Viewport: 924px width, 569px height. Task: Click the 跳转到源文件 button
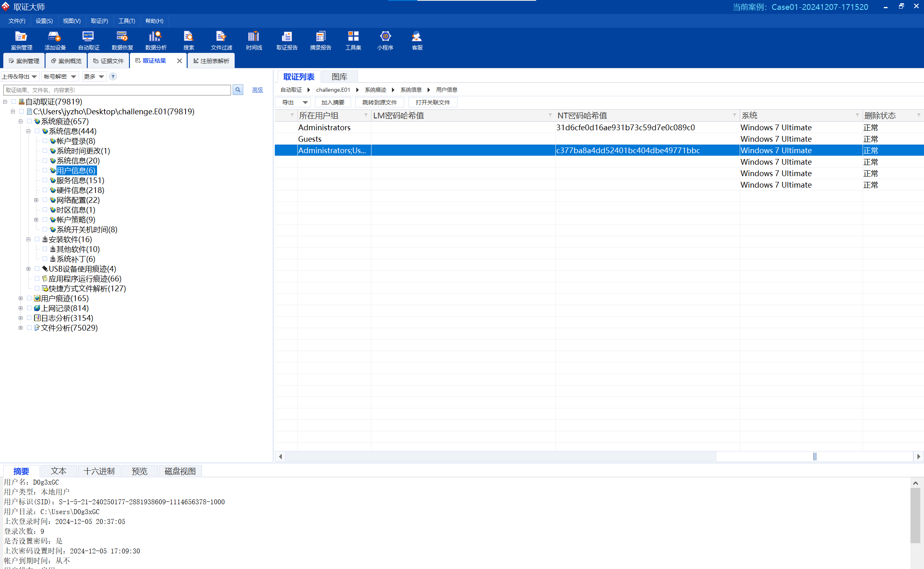(380, 102)
